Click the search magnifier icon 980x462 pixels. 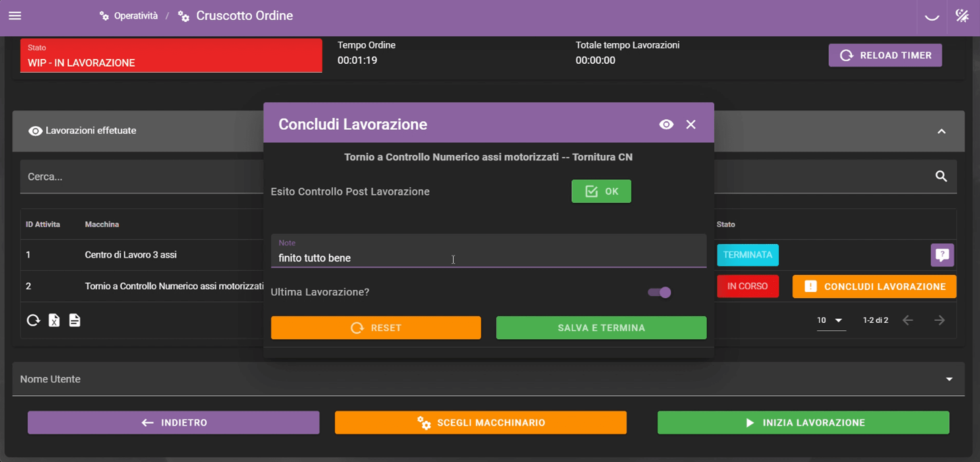(941, 176)
